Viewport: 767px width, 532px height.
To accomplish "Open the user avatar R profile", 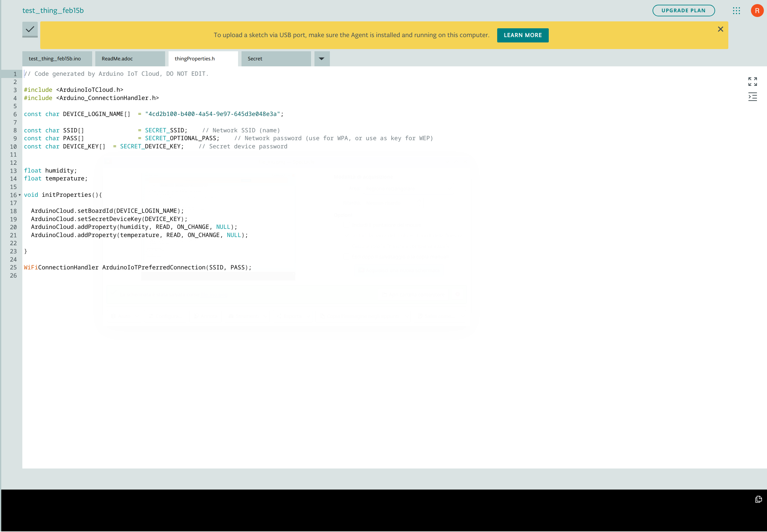I will coord(757,11).
